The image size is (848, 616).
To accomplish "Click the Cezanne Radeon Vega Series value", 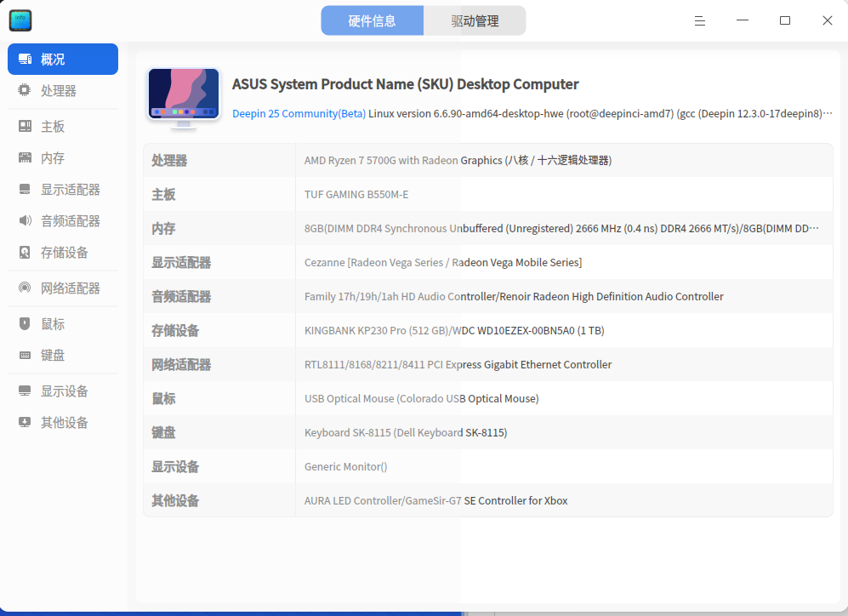I will (x=443, y=262).
